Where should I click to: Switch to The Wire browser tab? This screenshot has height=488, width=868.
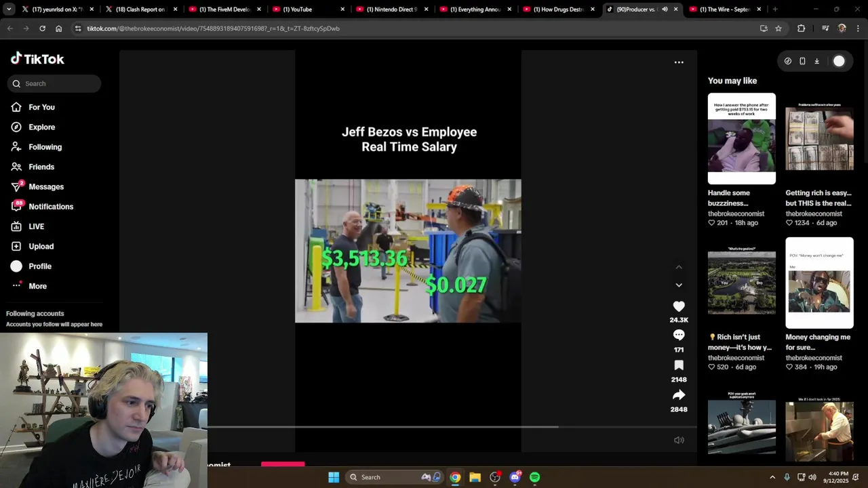coord(726,9)
